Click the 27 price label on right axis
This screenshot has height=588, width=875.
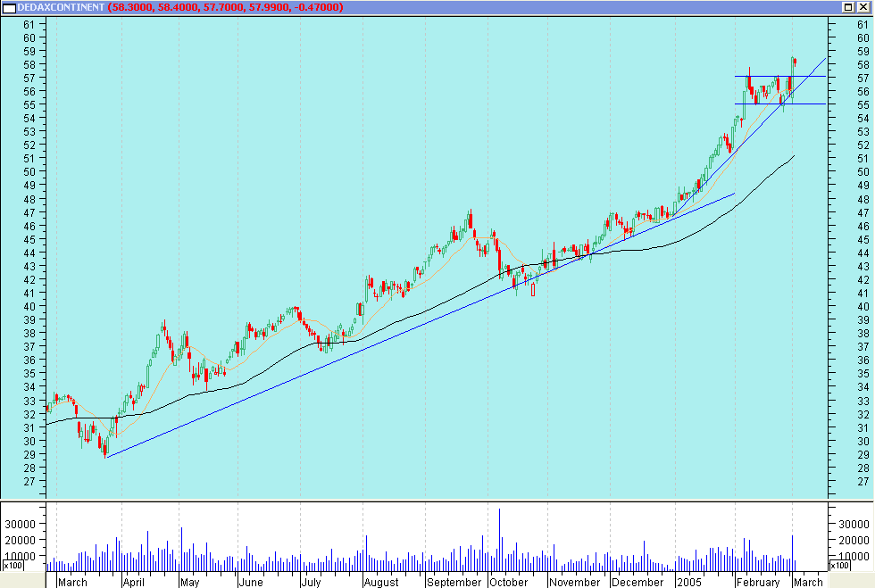click(838, 481)
